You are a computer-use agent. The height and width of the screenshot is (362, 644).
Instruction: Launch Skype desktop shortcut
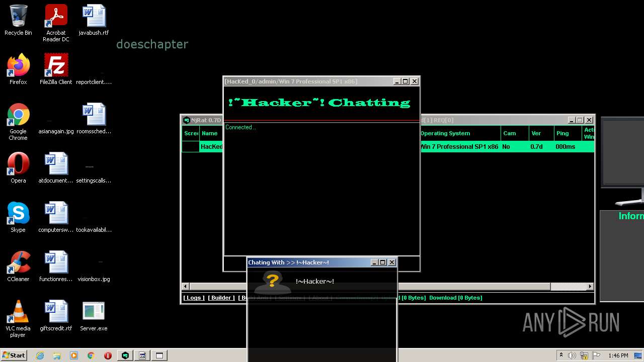(x=18, y=217)
